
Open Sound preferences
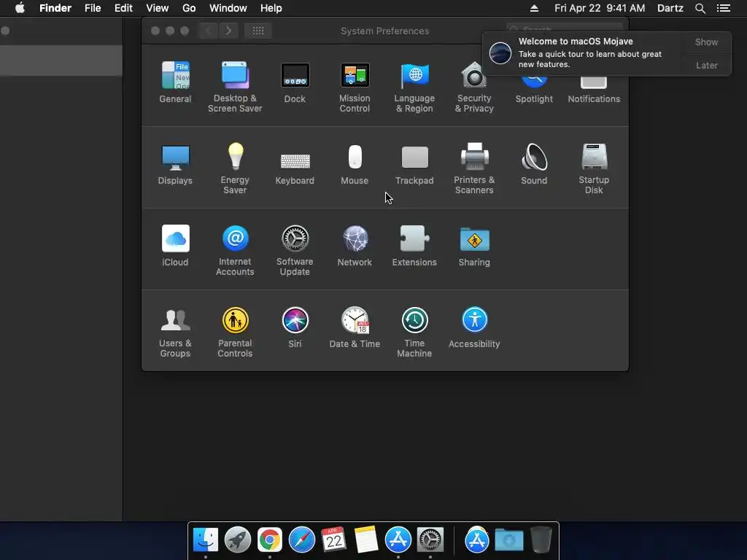[x=534, y=164]
